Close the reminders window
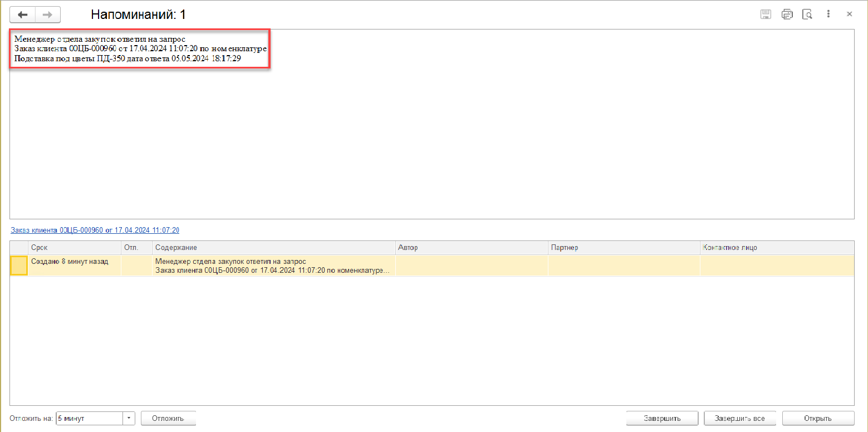This screenshot has height=432, width=868. click(x=850, y=14)
